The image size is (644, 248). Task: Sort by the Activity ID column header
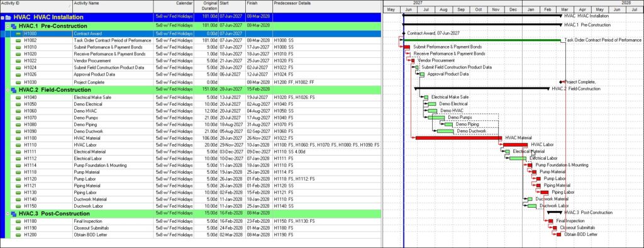36,6
